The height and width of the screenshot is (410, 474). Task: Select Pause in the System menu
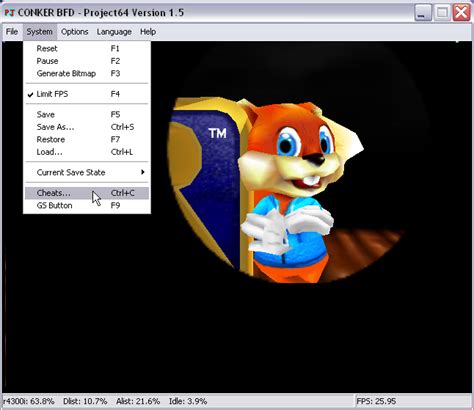[x=87, y=61]
